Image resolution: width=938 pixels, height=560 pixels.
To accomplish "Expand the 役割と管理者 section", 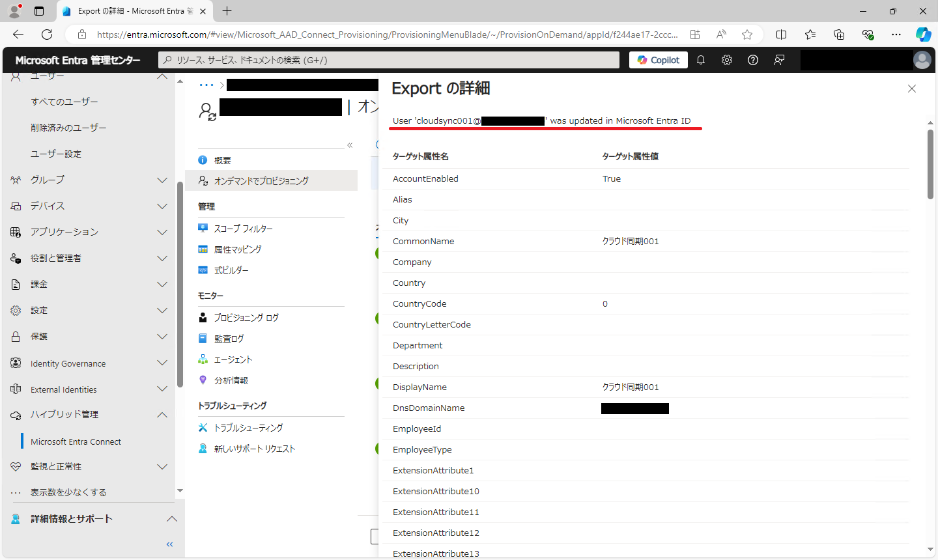I will click(x=162, y=258).
